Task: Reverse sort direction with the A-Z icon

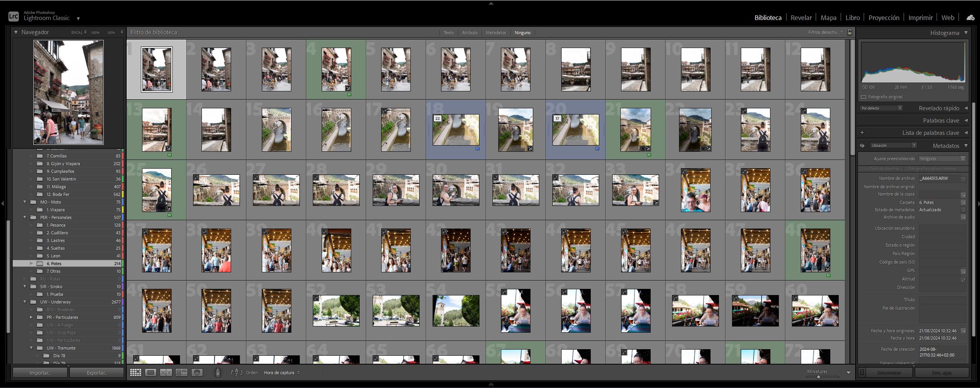Action: click(236, 372)
